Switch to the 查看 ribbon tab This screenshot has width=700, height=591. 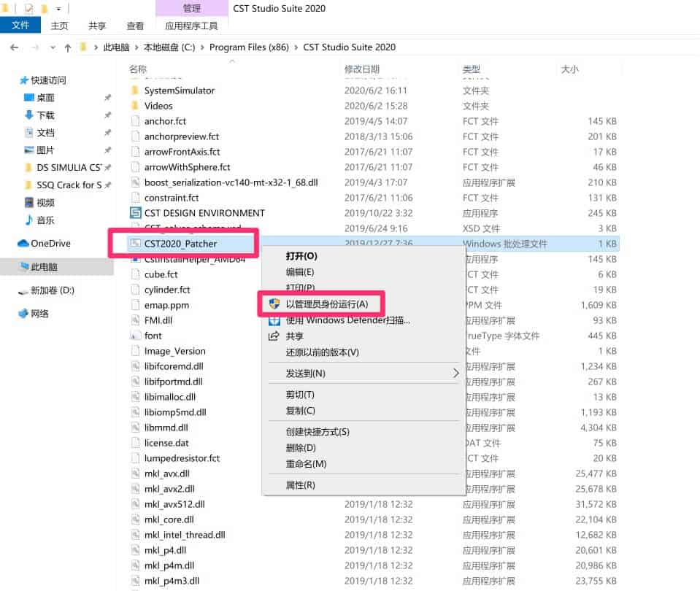(x=135, y=26)
